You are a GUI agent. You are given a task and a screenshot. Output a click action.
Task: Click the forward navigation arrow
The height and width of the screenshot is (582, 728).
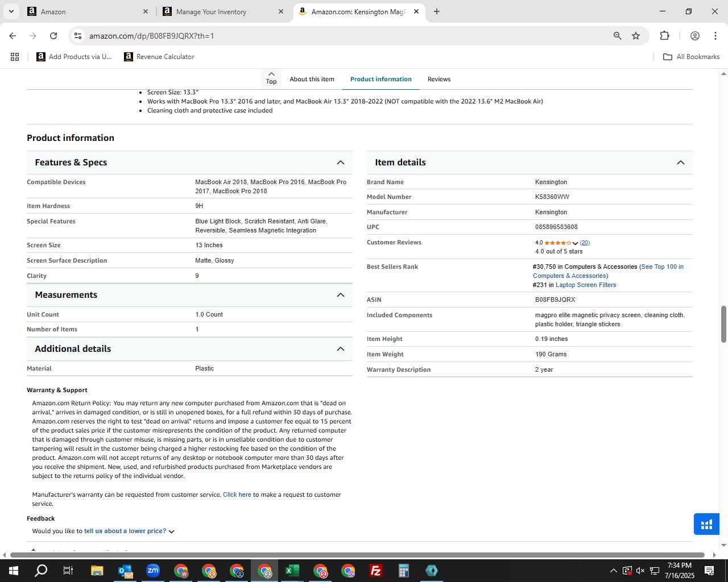[x=33, y=36]
